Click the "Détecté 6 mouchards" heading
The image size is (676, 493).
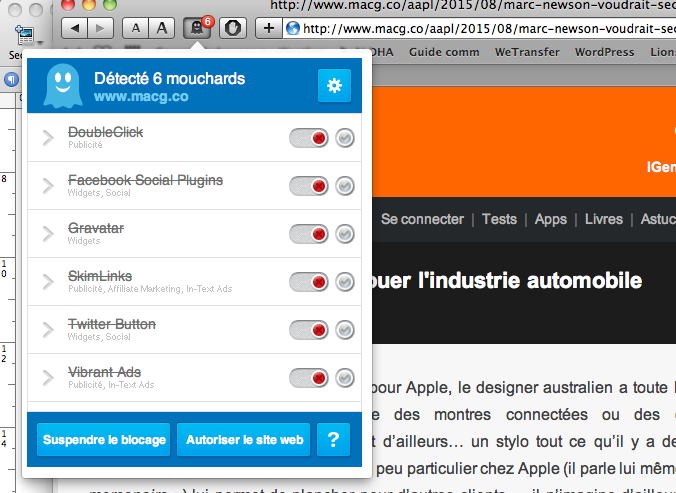coord(169,78)
